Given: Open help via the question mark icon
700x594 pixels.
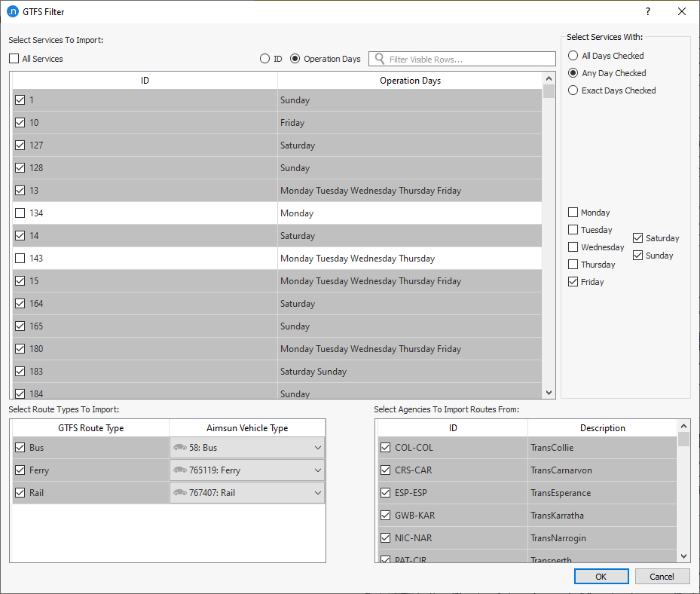Looking at the screenshot, I should [647, 11].
